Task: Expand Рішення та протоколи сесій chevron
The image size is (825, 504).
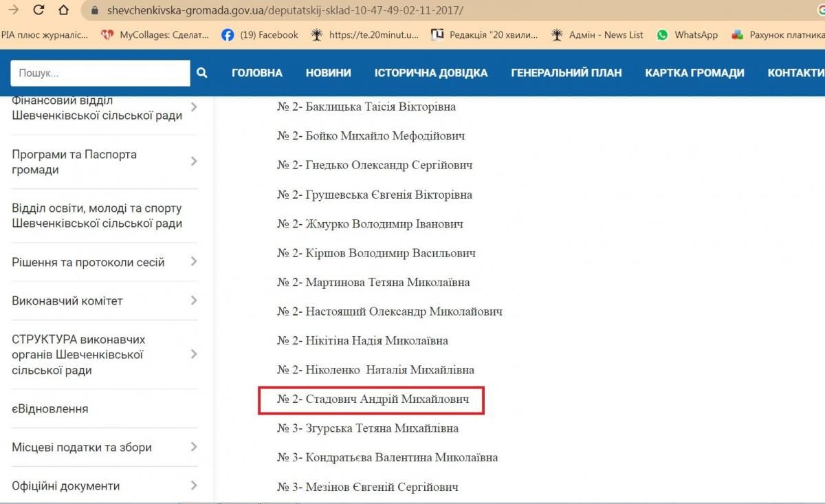Action: tap(194, 262)
